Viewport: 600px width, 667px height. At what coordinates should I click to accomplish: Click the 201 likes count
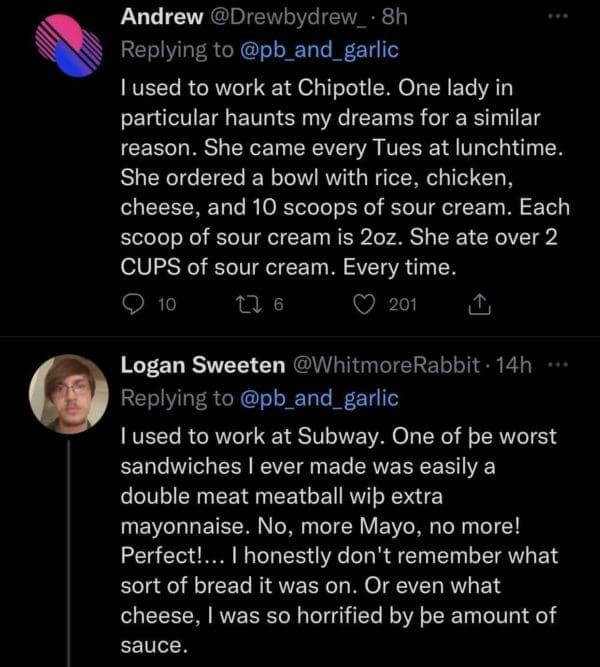click(402, 304)
